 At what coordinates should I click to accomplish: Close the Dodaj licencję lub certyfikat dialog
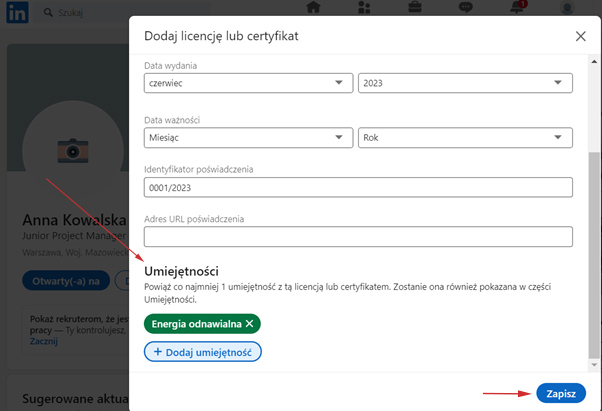click(580, 36)
